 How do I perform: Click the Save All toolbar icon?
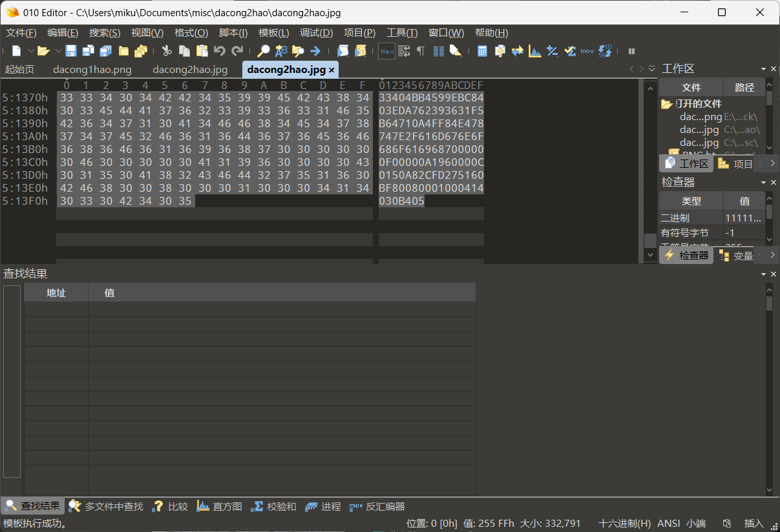(x=105, y=51)
